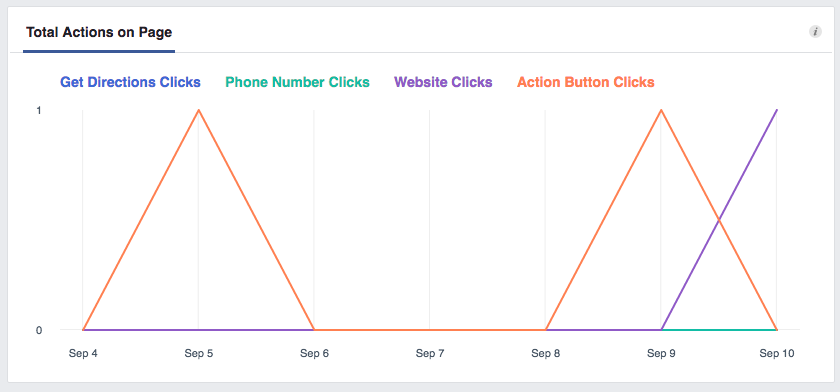Toggle the Phone Number Clicks series
The height and width of the screenshot is (392, 840).
click(x=297, y=82)
